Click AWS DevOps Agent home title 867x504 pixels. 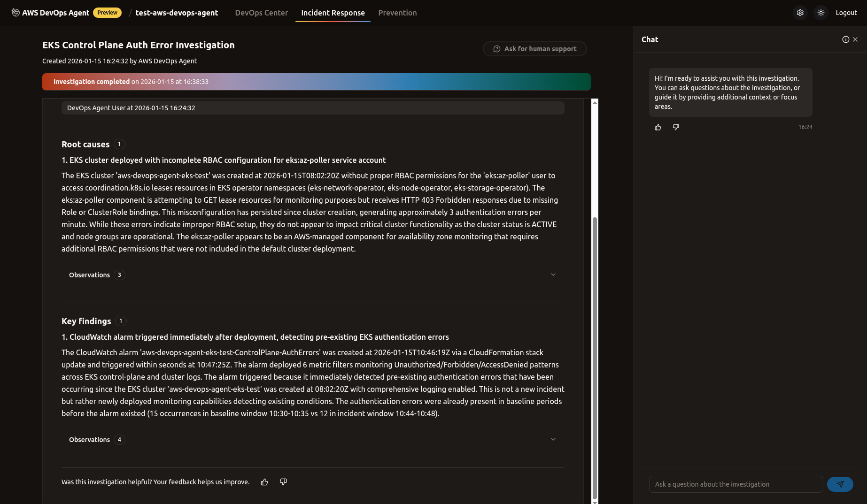pos(55,13)
